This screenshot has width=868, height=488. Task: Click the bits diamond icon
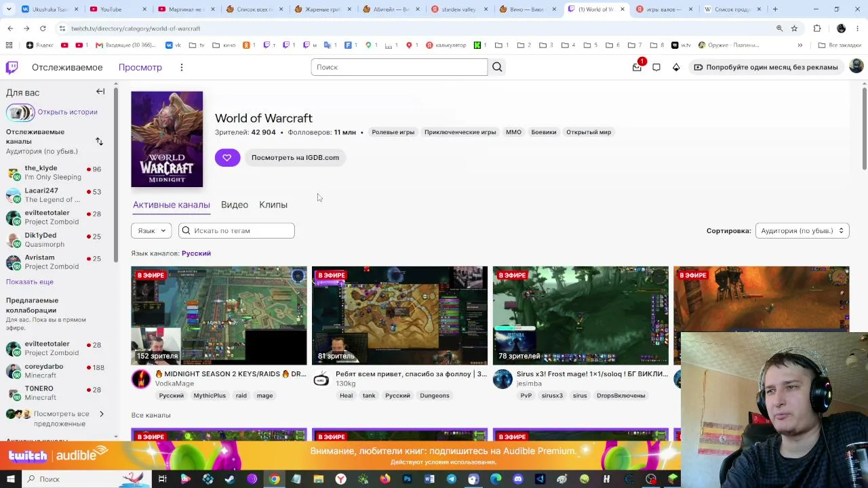coord(676,67)
